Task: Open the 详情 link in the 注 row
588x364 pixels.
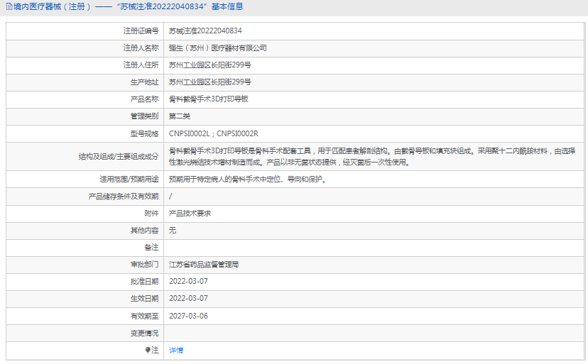Action: 176,350
